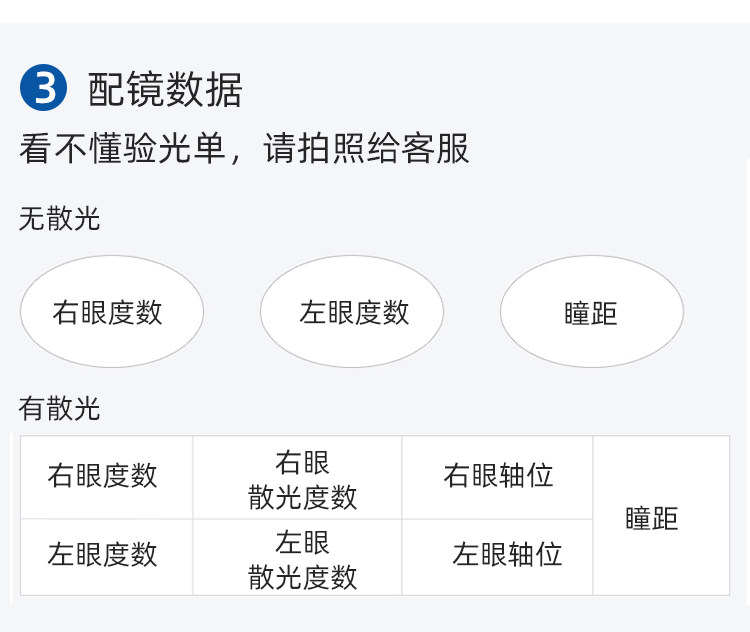
Task: Click the 左眼 散光度数 table cell
Action: coord(302,559)
